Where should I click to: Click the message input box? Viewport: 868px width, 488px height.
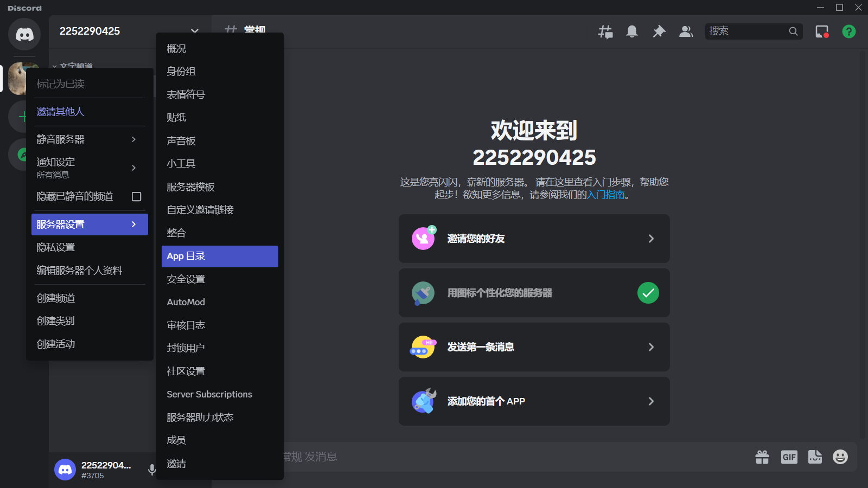[515, 457]
